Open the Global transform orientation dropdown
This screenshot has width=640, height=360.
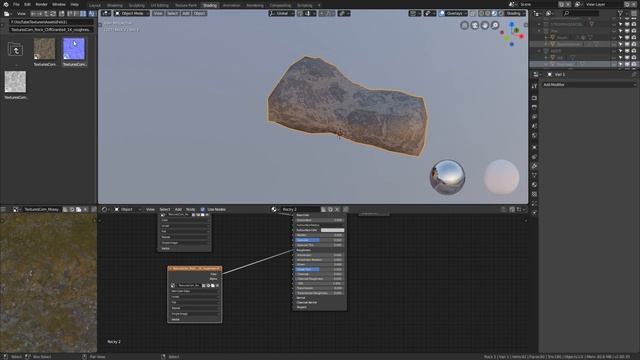tap(281, 13)
